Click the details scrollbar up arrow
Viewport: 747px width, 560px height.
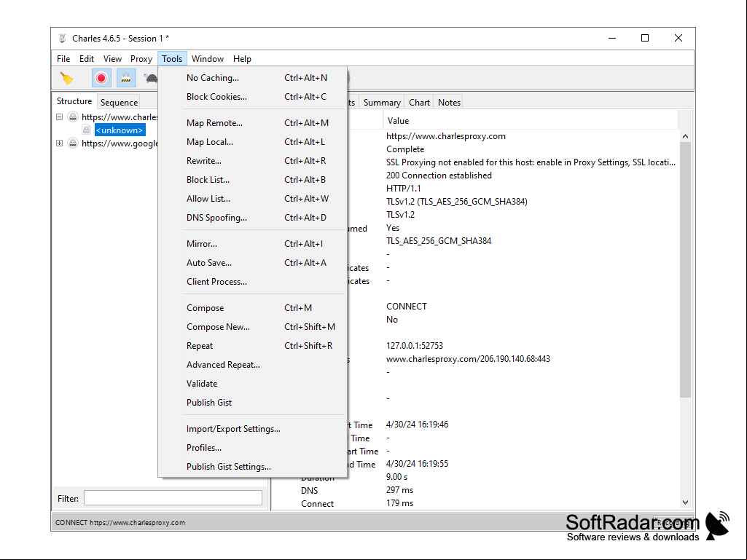point(685,136)
